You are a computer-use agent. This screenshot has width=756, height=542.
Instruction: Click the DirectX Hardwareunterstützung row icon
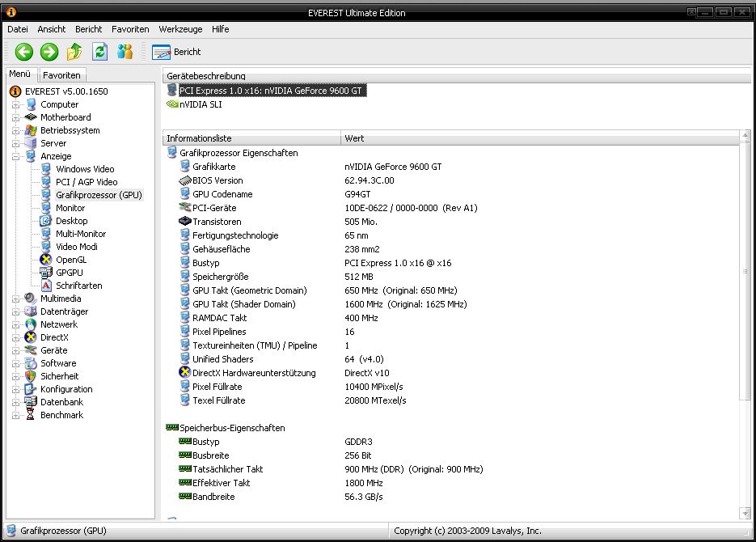184,372
